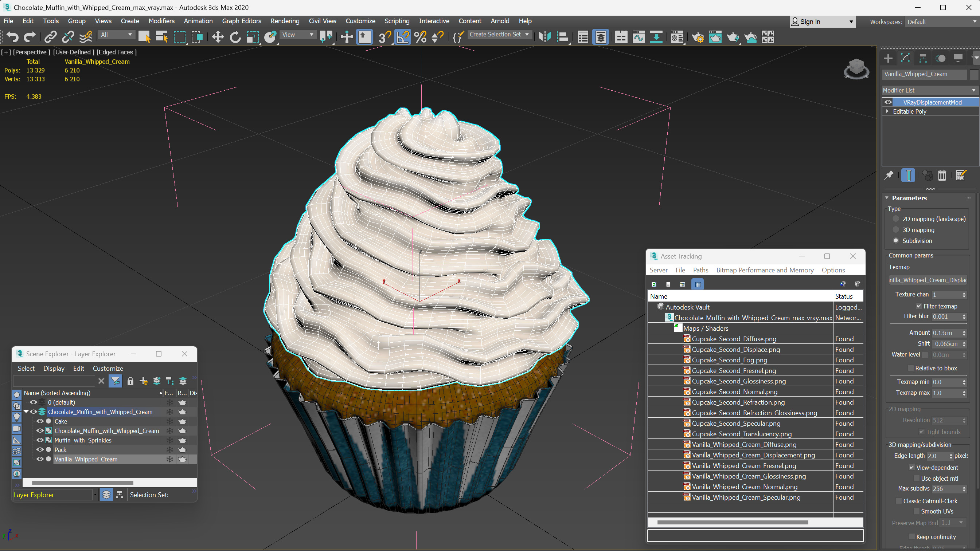Click the Configure Modifier Sets icon
The width and height of the screenshot is (980, 551).
click(x=961, y=175)
